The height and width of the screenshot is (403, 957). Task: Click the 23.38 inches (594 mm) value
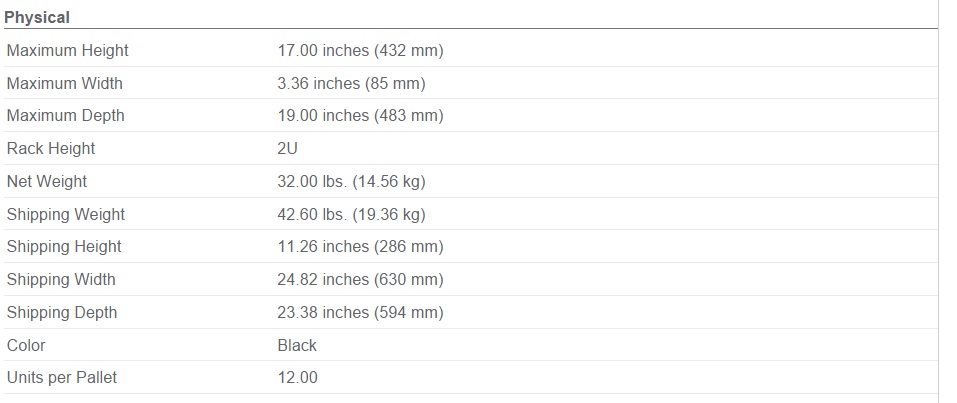pos(360,313)
